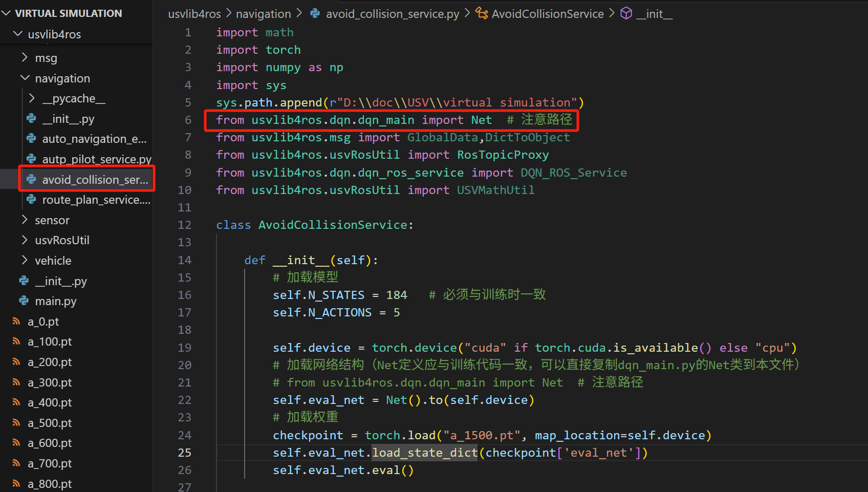
Task: Click the a_0.pt file icon
Action: (16, 322)
